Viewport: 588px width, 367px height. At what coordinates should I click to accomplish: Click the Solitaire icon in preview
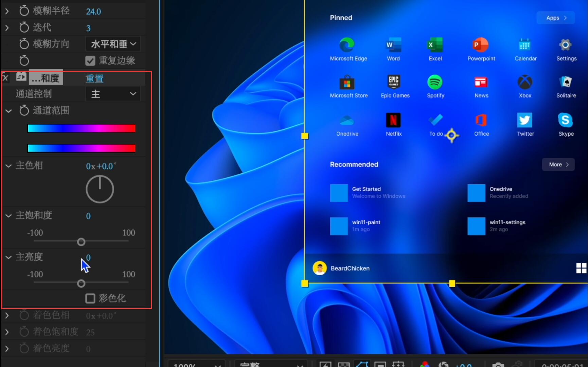coord(566,82)
